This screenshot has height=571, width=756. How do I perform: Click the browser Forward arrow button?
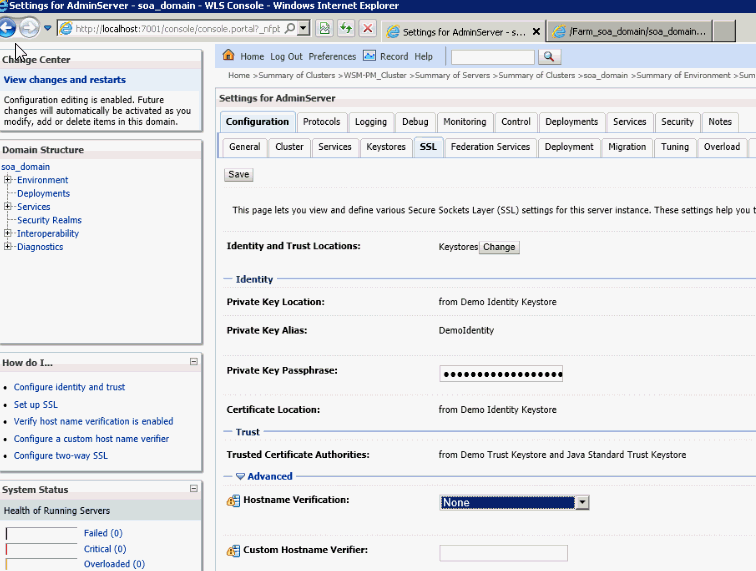[29, 27]
